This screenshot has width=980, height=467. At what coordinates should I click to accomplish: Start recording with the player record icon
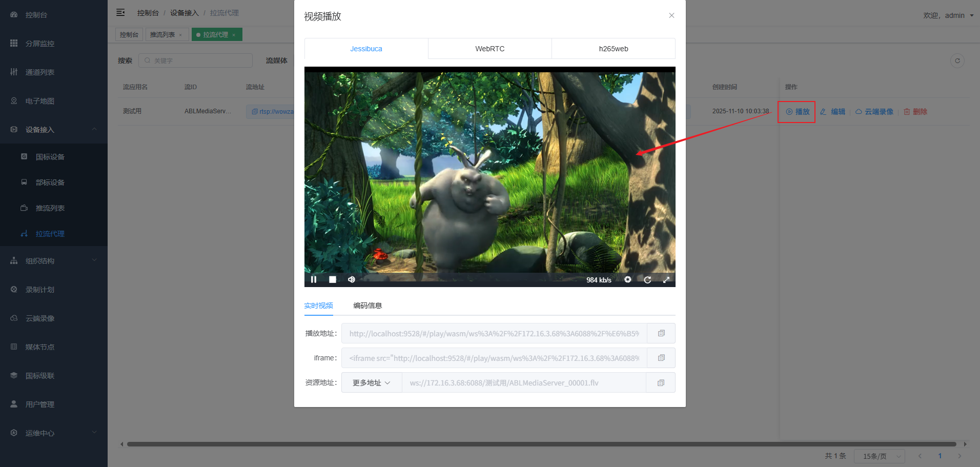click(628, 279)
